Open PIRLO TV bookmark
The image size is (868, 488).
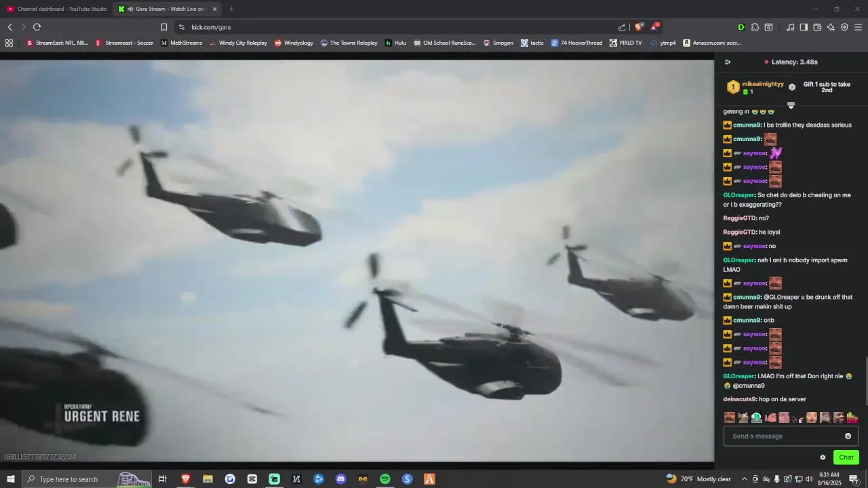[625, 43]
